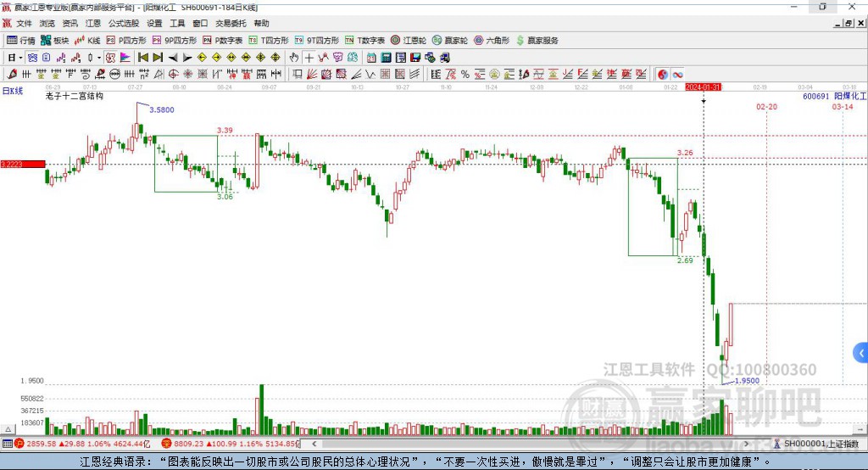Image resolution: width=868 pixels, height=470 pixels.
Task: Click the calculator icon in toolbar
Action: (x=386, y=58)
